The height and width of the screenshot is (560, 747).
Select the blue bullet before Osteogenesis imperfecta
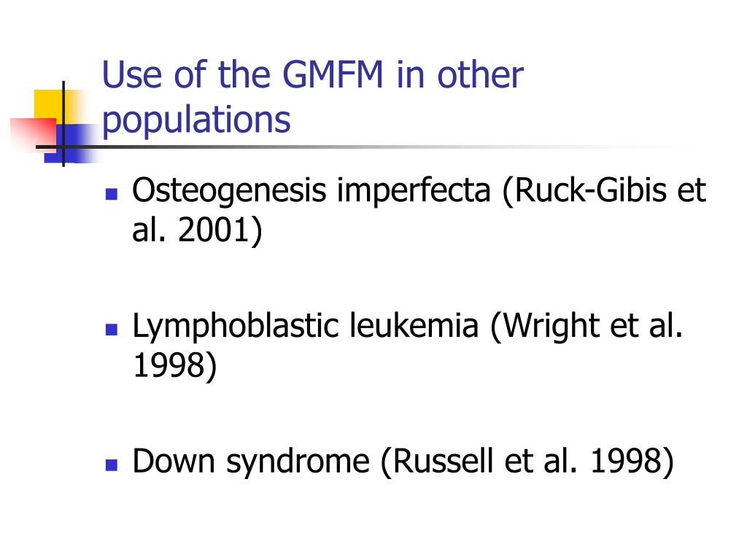coord(112,194)
